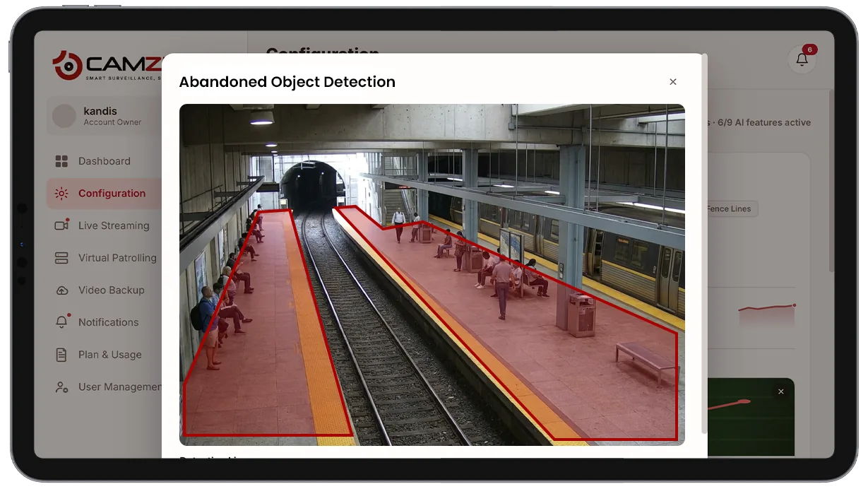Open Notifications page from sidebar
Image resolution: width=868 pixels, height=489 pixels.
(x=105, y=322)
